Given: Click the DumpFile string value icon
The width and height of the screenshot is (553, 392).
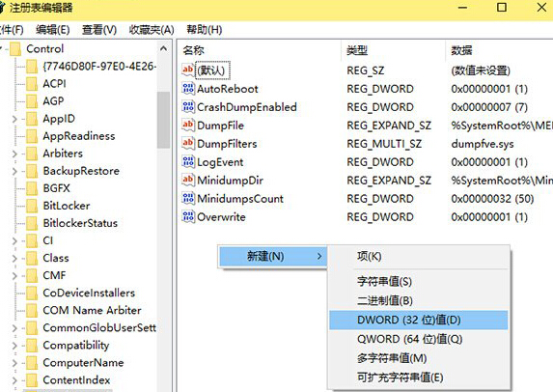Looking at the screenshot, I should (188, 125).
